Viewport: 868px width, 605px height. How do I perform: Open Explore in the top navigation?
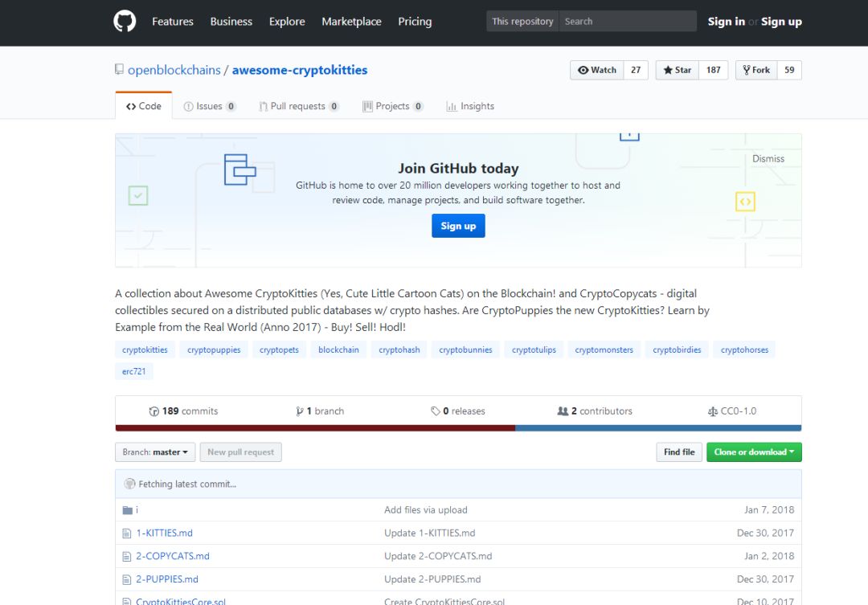coord(287,22)
